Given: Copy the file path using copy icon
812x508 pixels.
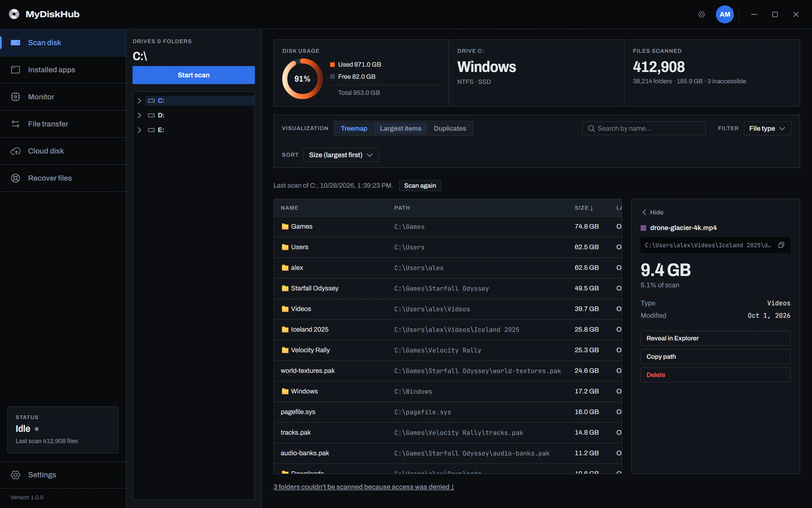Looking at the screenshot, I should (781, 245).
